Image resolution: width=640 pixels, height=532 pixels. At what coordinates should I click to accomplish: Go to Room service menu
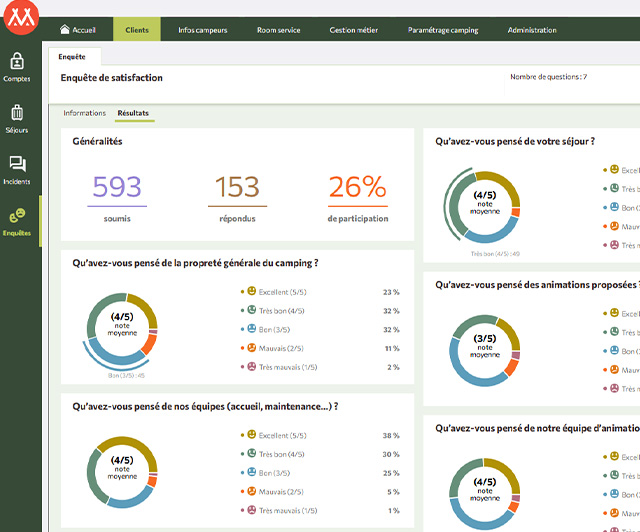click(x=279, y=30)
